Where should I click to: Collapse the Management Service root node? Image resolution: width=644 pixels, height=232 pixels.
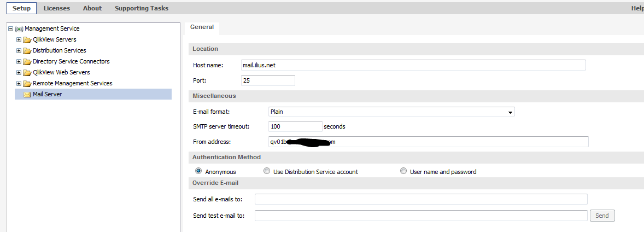11,28
